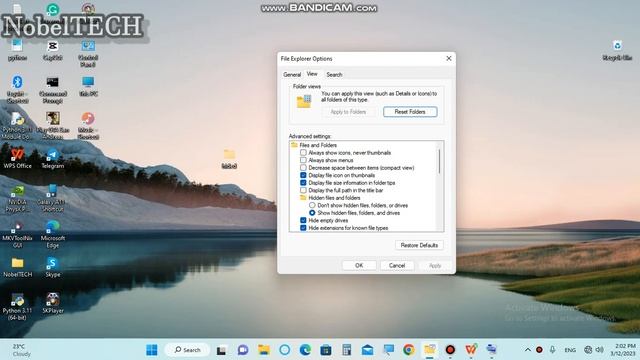
Task: Switch to the Search tab
Action: (x=334, y=75)
